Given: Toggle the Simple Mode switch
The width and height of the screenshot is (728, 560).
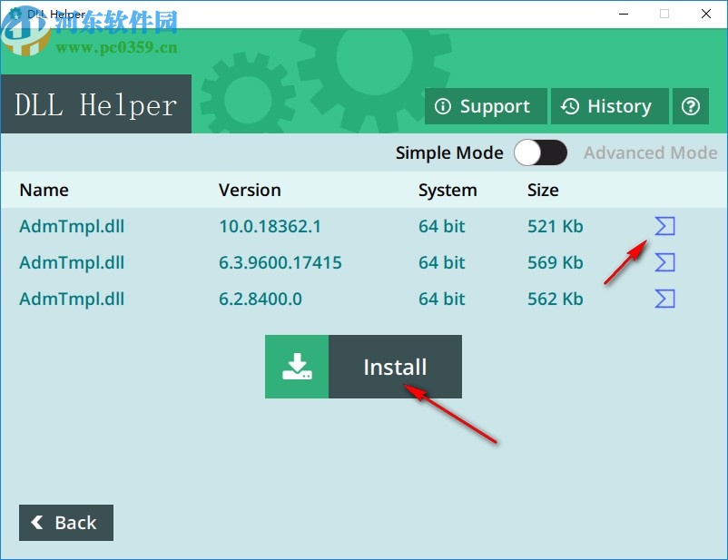Looking at the screenshot, I should tap(541, 152).
